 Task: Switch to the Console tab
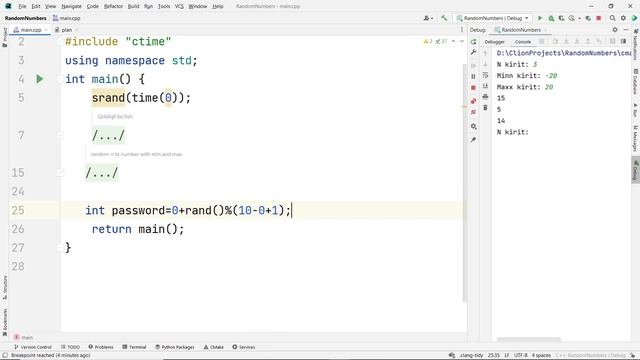tap(523, 42)
